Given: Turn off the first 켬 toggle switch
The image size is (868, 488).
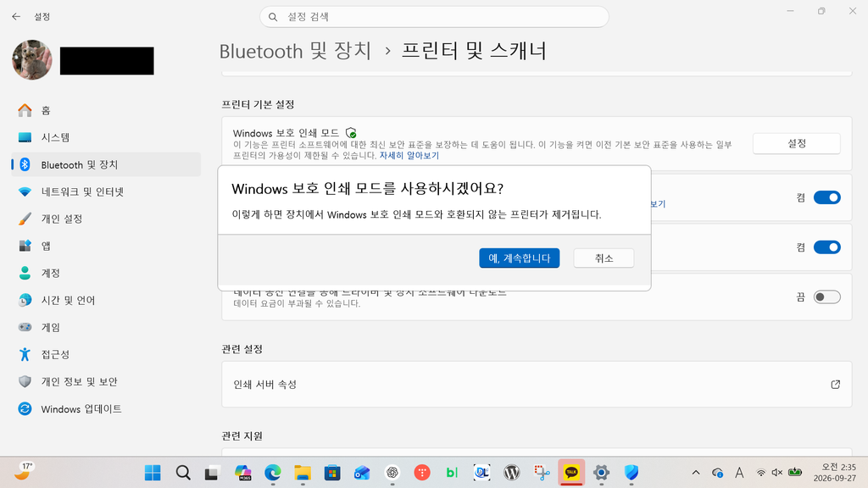Looking at the screenshot, I should [x=827, y=197].
